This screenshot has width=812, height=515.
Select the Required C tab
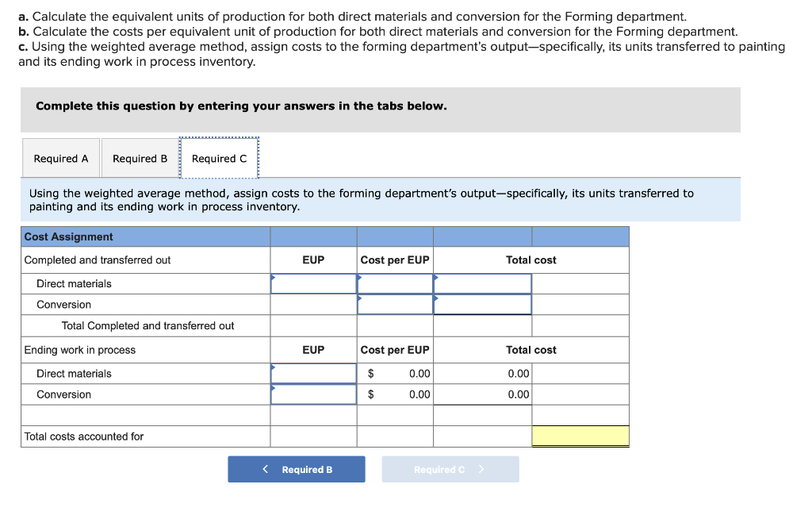click(219, 157)
